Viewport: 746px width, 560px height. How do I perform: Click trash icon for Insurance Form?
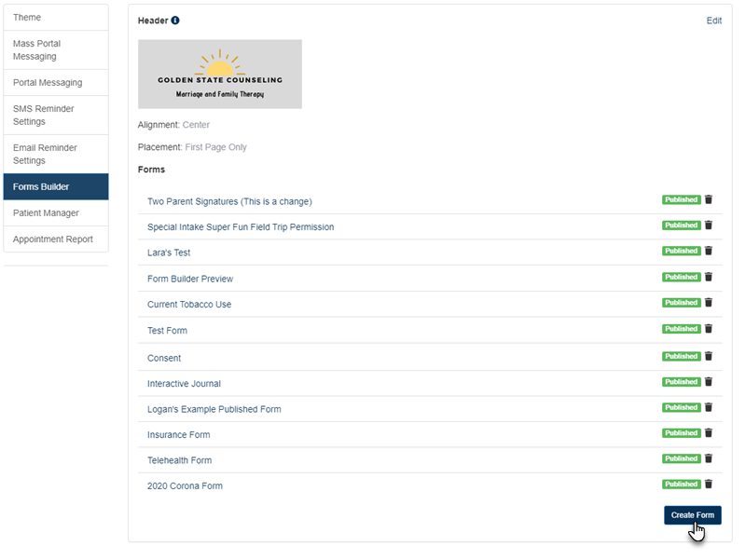(x=709, y=433)
